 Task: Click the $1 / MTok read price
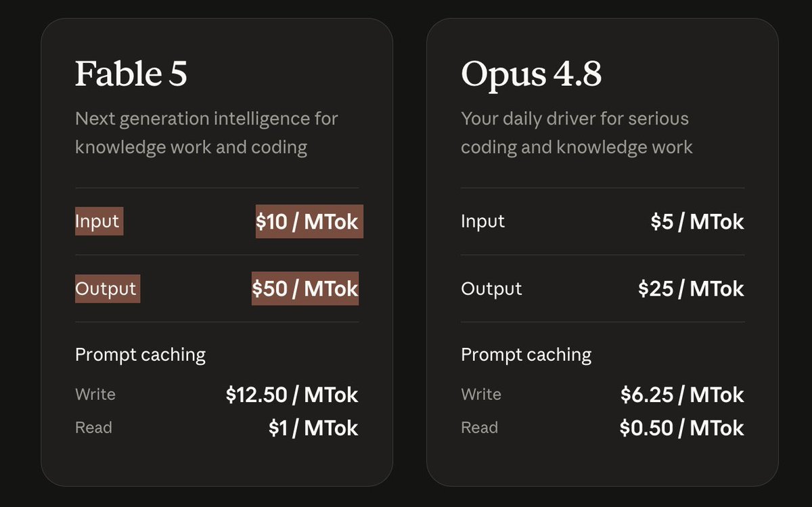click(313, 428)
